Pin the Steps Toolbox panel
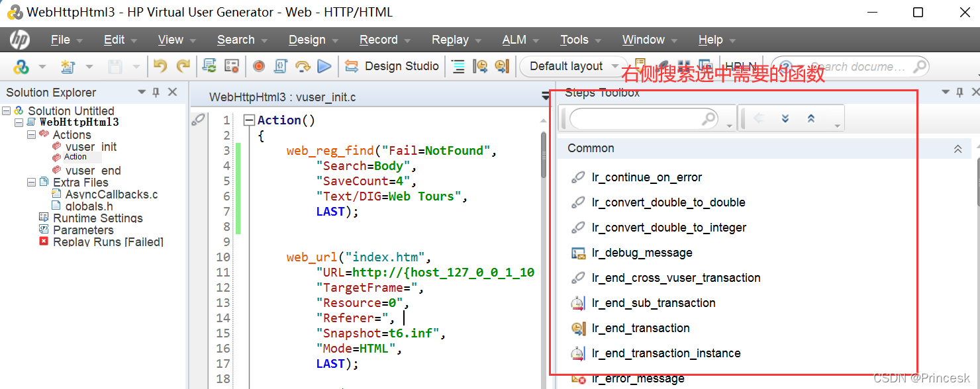This screenshot has width=980, height=389. 959,93
